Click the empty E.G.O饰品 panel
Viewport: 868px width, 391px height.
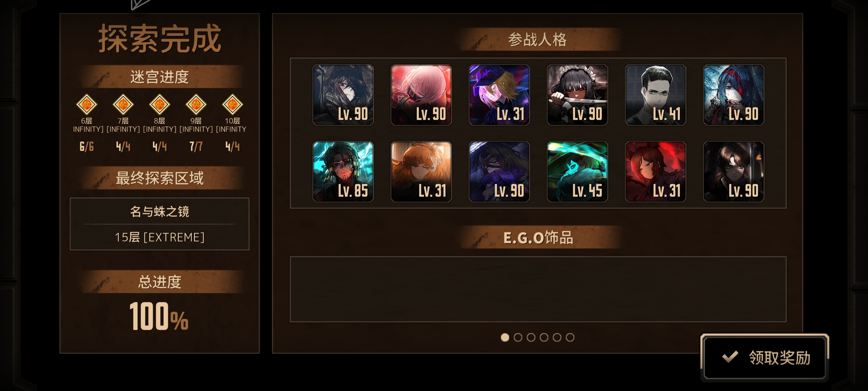point(538,289)
